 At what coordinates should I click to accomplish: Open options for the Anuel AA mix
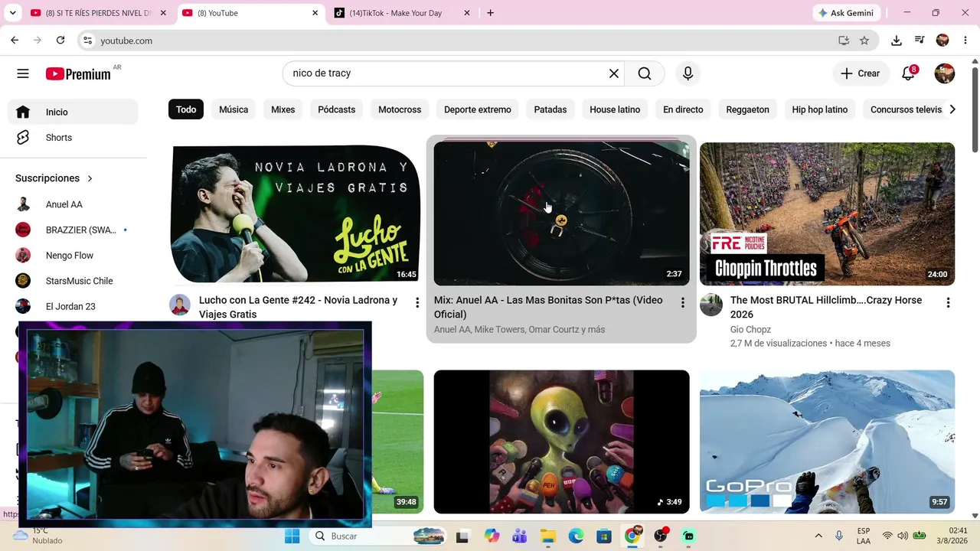[683, 303]
